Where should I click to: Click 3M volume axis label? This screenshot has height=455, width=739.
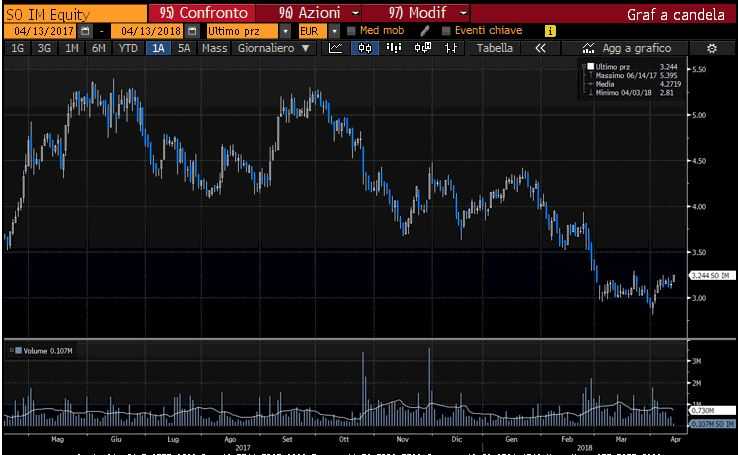697,361
